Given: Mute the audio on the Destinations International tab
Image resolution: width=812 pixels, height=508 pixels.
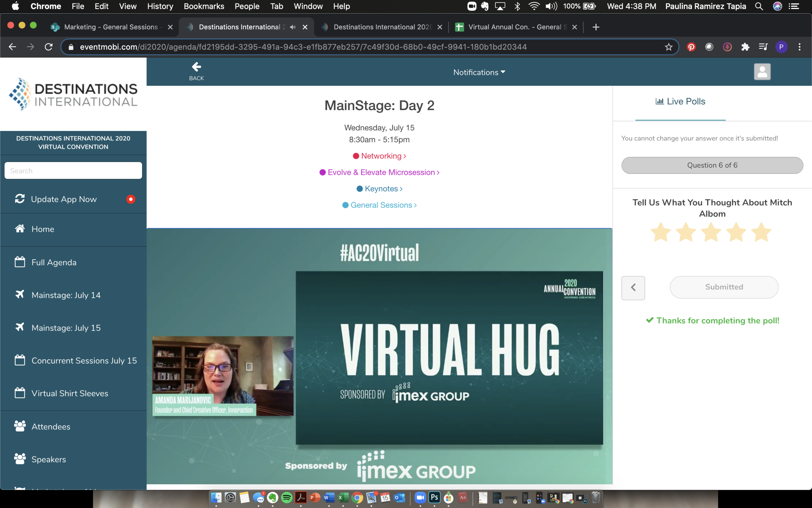Looking at the screenshot, I should (293, 27).
